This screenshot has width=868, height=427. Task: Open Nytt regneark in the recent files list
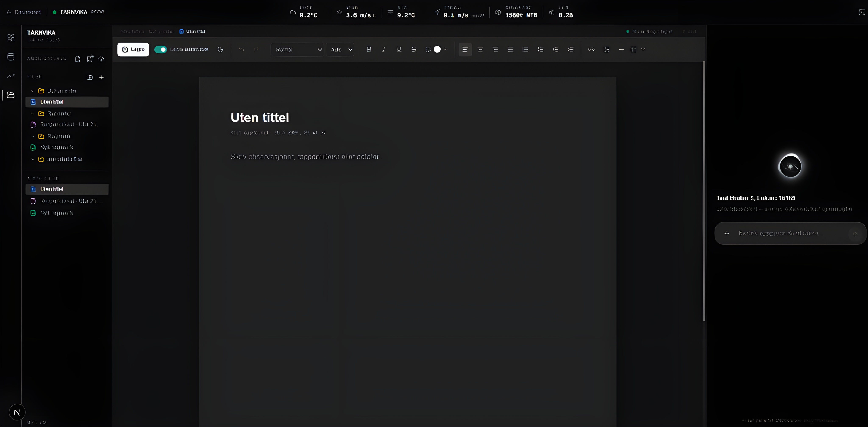[67, 213]
